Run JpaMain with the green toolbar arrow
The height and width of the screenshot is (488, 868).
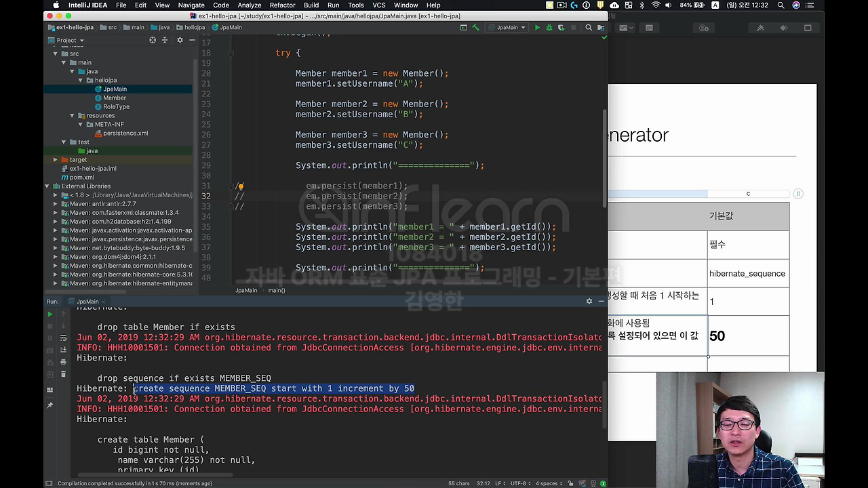[537, 28]
